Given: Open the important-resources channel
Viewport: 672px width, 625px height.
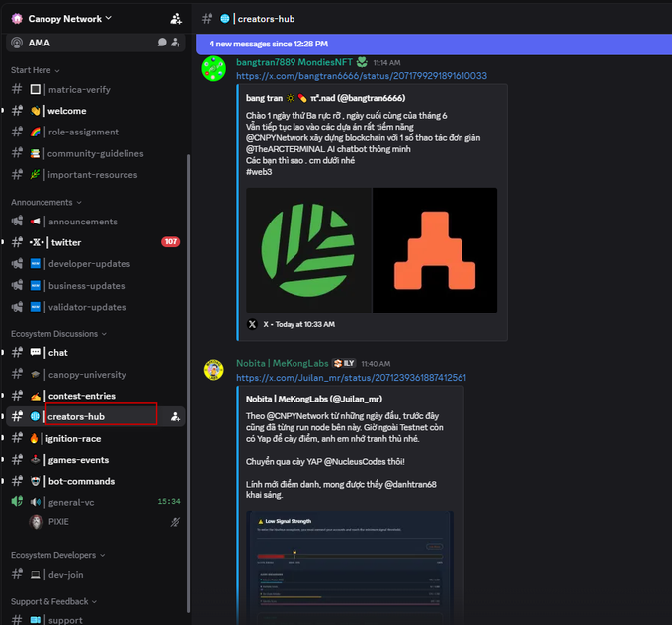Looking at the screenshot, I should (95, 175).
